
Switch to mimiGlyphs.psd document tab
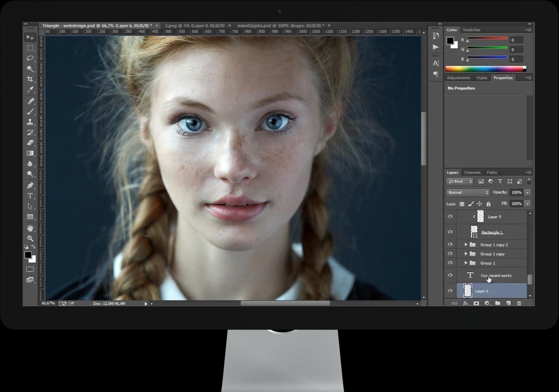tap(280, 26)
